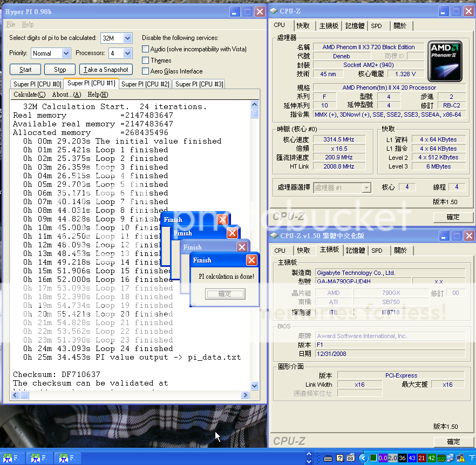Click the green grid monitor tray icon

pyautogui.click(x=372, y=458)
